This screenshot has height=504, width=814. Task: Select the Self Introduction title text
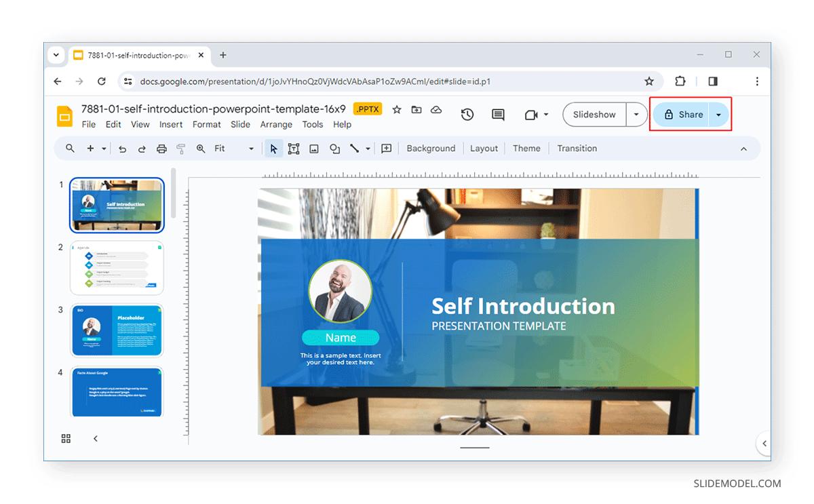point(523,306)
